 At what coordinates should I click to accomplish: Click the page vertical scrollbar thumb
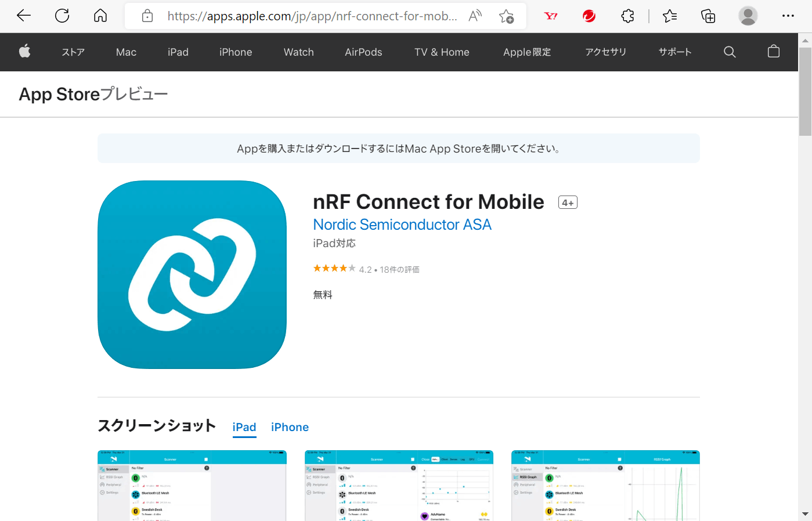pos(805,92)
